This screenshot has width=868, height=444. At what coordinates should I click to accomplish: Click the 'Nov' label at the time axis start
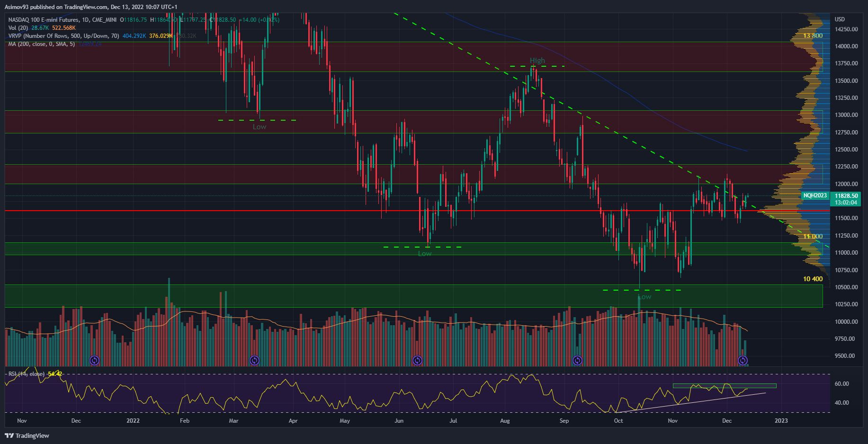(x=22, y=420)
